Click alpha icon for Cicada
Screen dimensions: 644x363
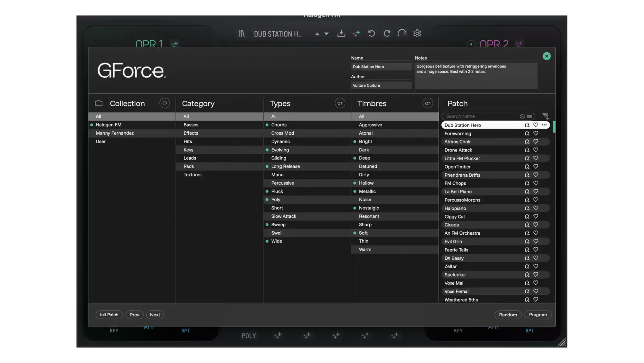pos(527,225)
